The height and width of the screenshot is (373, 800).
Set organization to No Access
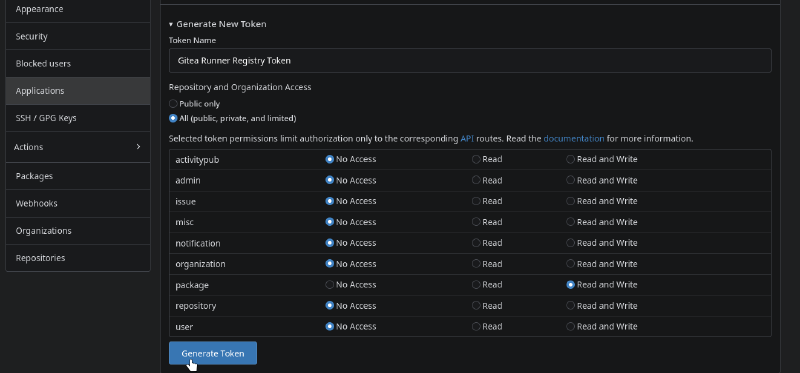pyautogui.click(x=330, y=264)
